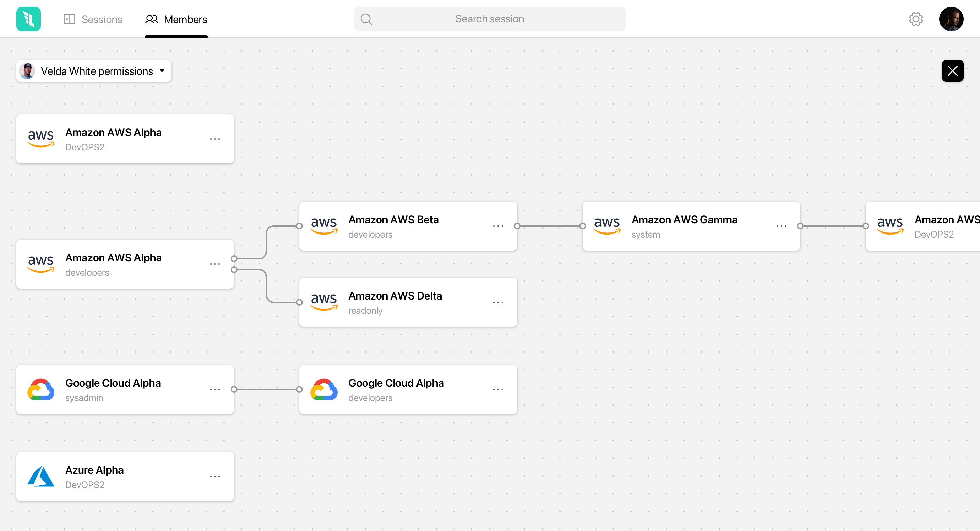The height and width of the screenshot is (531, 980).
Task: Click output connector on Google Cloud sysadmin node
Action: pos(234,389)
